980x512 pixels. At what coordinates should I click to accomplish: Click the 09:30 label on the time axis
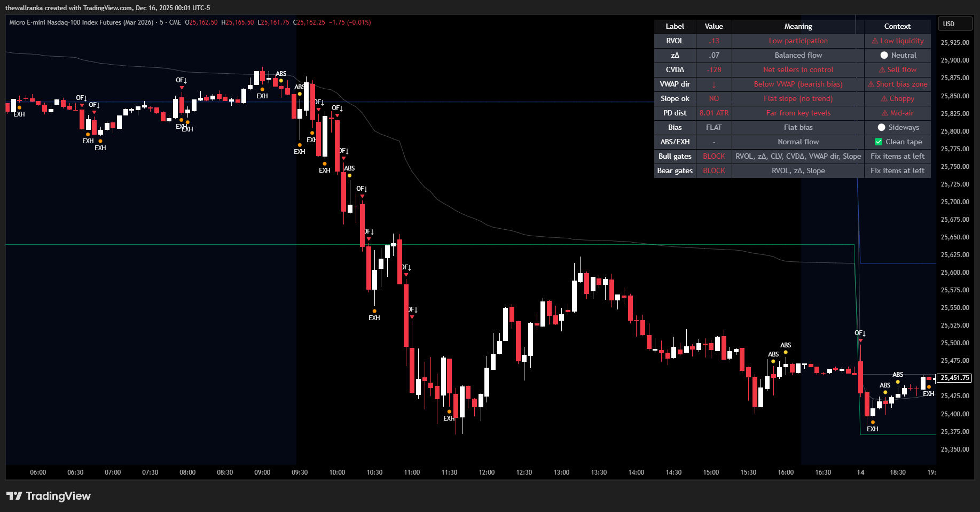click(300, 472)
